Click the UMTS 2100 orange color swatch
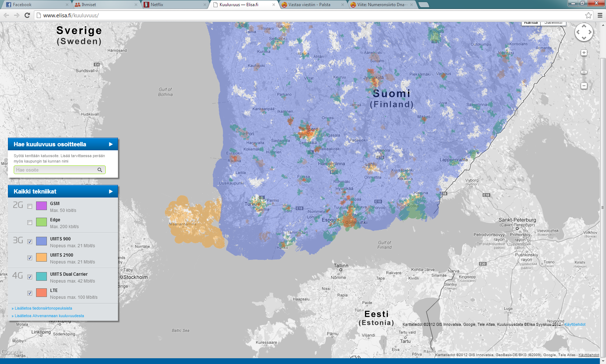The height and width of the screenshot is (364, 606). (x=41, y=257)
